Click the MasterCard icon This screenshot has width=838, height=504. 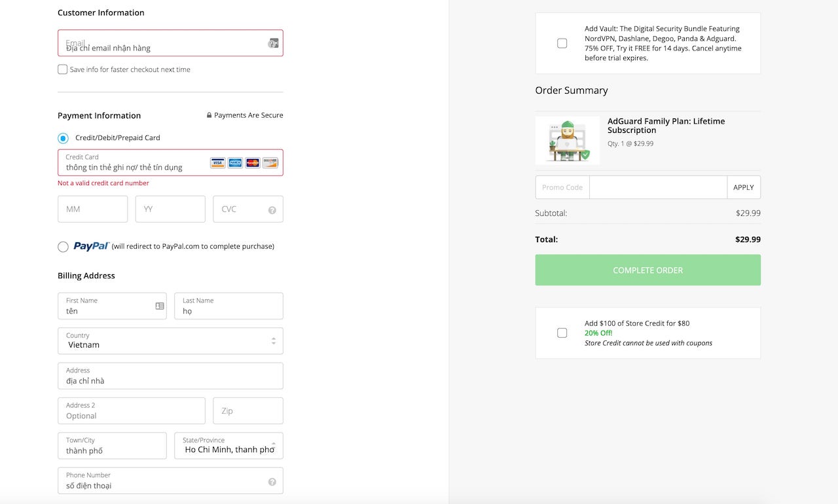tap(253, 163)
